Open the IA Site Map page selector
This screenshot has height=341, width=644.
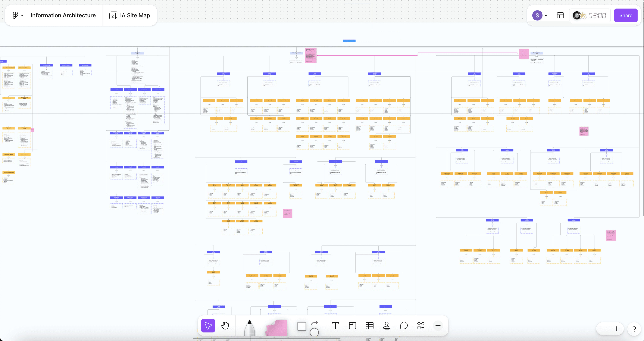pyautogui.click(x=130, y=16)
